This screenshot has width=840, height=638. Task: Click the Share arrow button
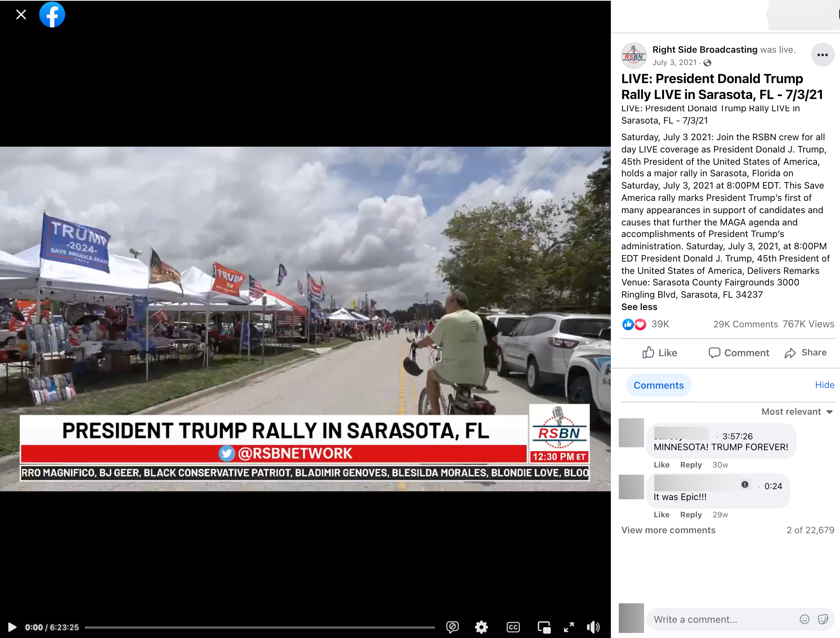pyautogui.click(x=805, y=353)
